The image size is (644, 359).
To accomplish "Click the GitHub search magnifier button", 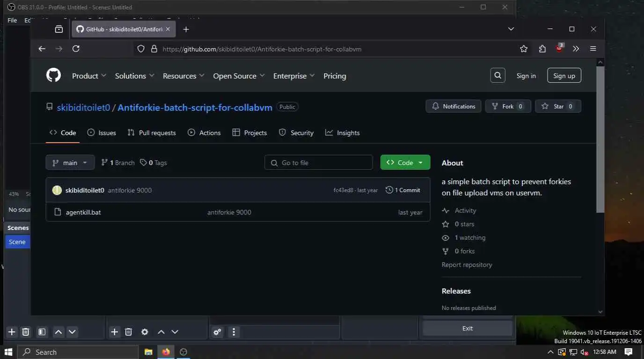I will tap(498, 75).
